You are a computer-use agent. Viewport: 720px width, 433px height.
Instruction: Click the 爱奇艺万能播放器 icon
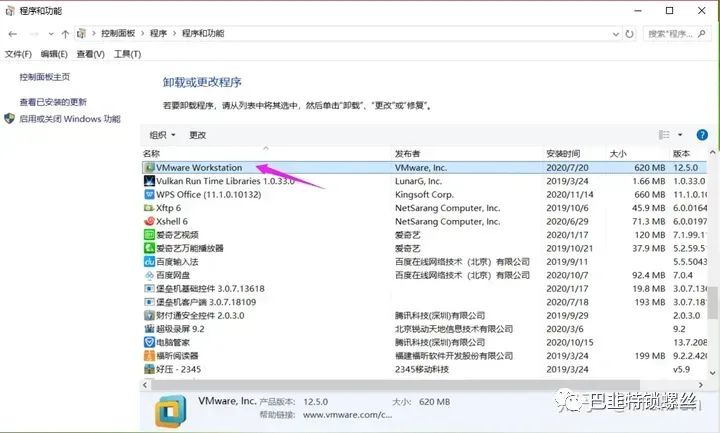pyautogui.click(x=149, y=248)
